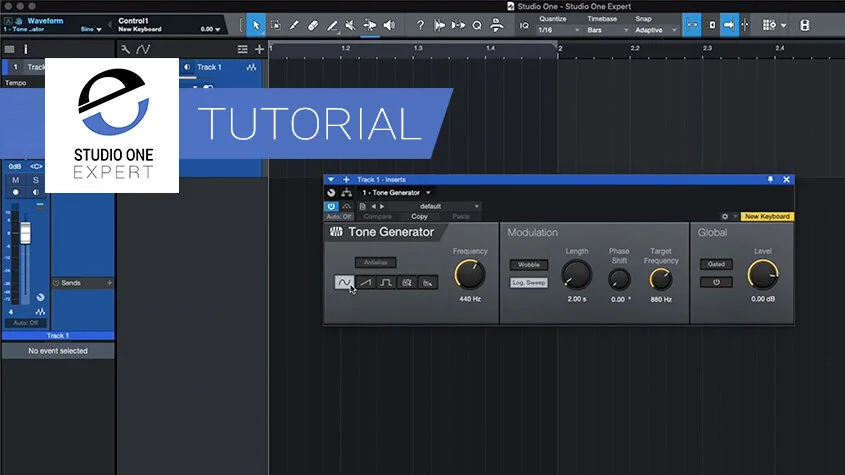
Task: Click the cursor follows edit position icon
Action: point(745,25)
